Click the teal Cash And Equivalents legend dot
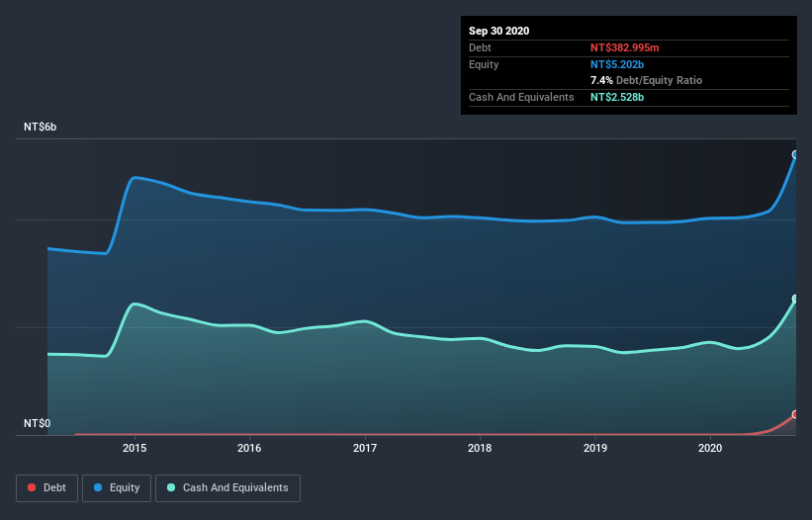This screenshot has width=812, height=520. click(171, 487)
